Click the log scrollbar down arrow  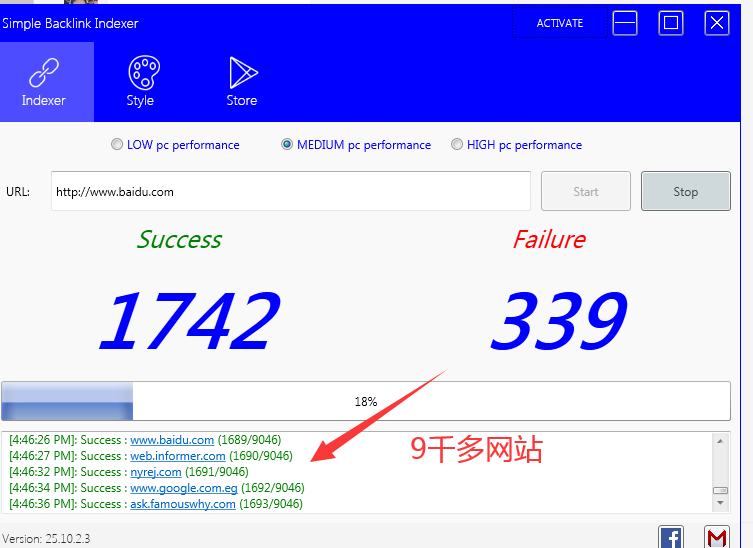click(x=720, y=503)
